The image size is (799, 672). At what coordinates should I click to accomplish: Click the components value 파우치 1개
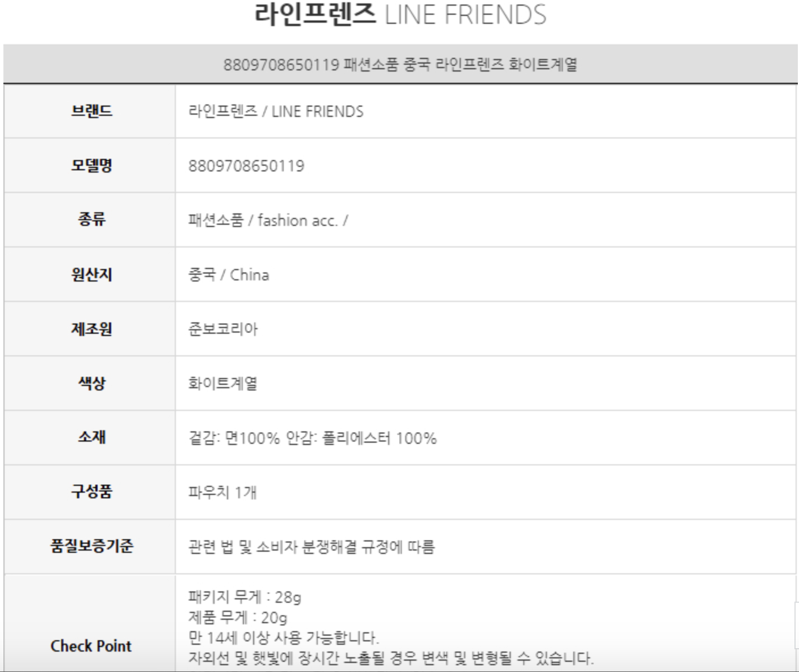(222, 492)
